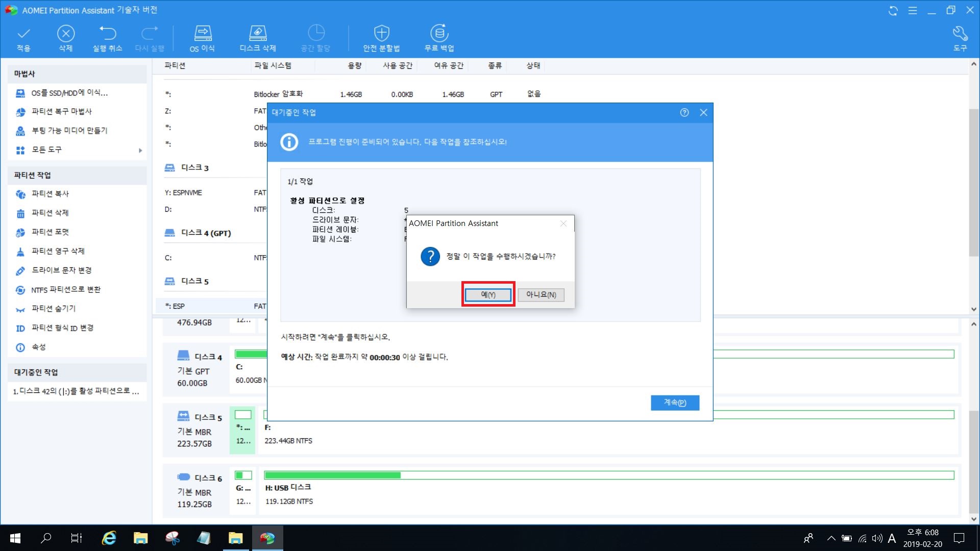The image size is (980, 551).
Task: Select 파티션 영구 삭제 in sidebar
Action: click(x=58, y=251)
